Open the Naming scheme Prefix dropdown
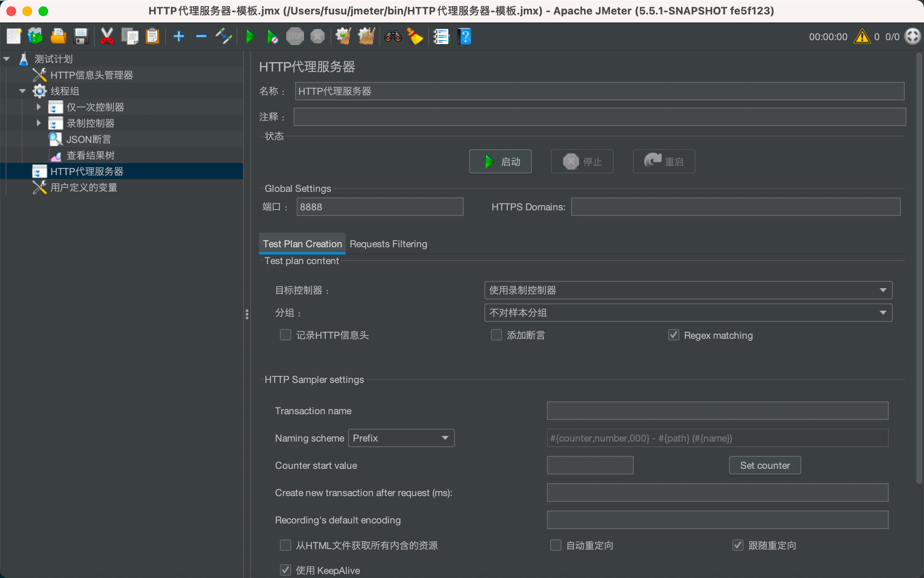924x578 pixels. [x=401, y=438]
